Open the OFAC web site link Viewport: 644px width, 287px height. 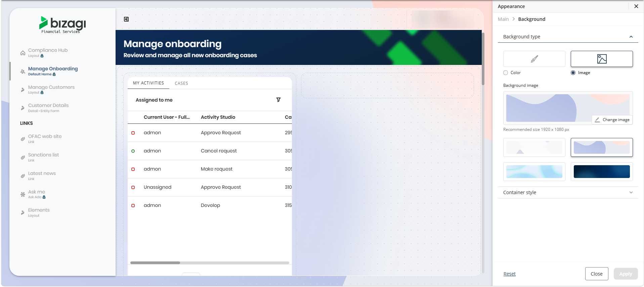click(45, 139)
